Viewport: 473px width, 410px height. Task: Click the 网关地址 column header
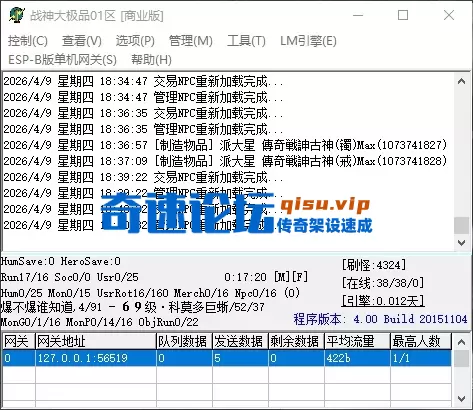pos(95,341)
